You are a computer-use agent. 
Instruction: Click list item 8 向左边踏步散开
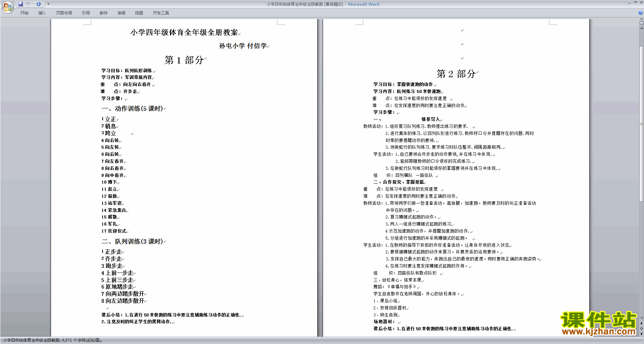[x=123, y=301]
